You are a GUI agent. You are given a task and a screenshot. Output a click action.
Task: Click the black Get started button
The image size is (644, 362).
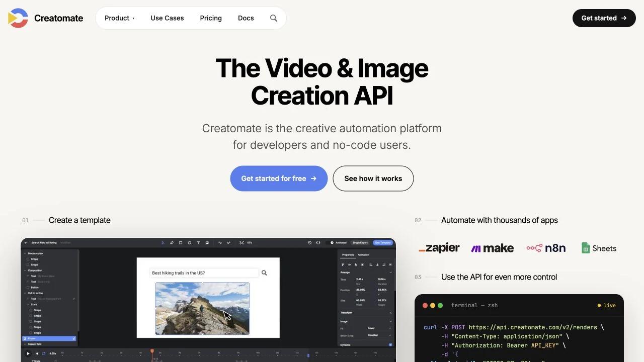(x=604, y=18)
